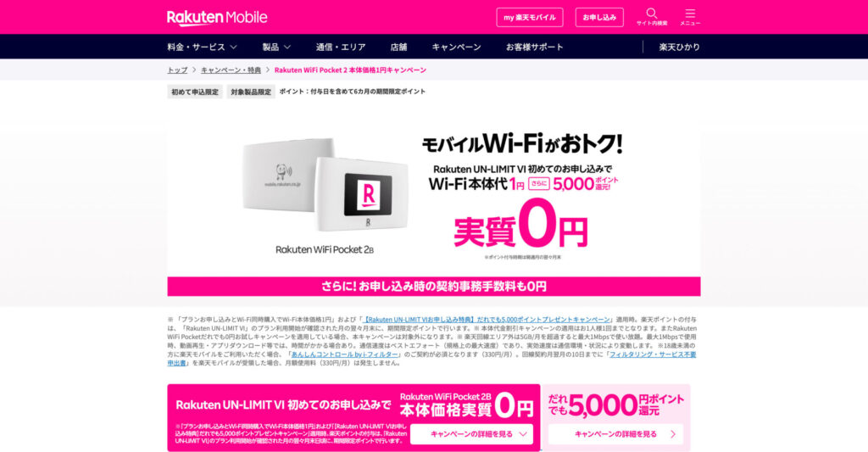The width and height of the screenshot is (868, 452).
Task: Open the 通信・エリア menu item
Action: pos(341,47)
